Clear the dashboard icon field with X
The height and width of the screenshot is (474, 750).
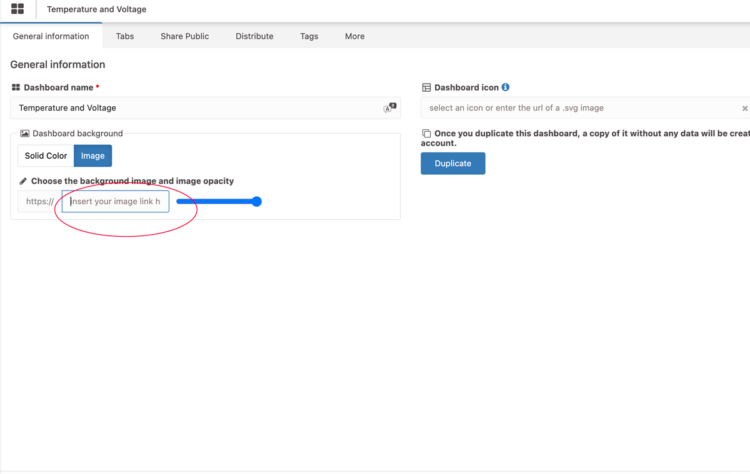[744, 108]
